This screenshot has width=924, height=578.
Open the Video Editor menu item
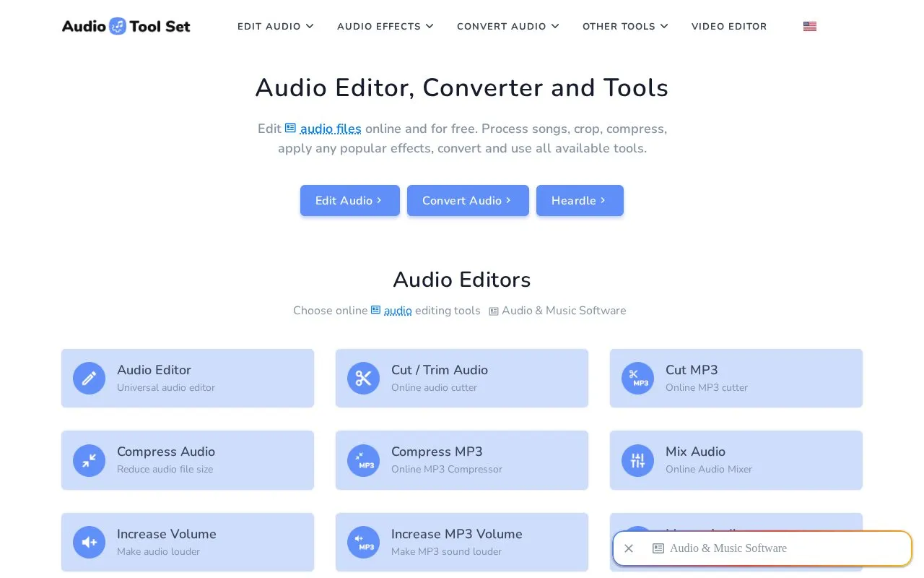click(729, 27)
